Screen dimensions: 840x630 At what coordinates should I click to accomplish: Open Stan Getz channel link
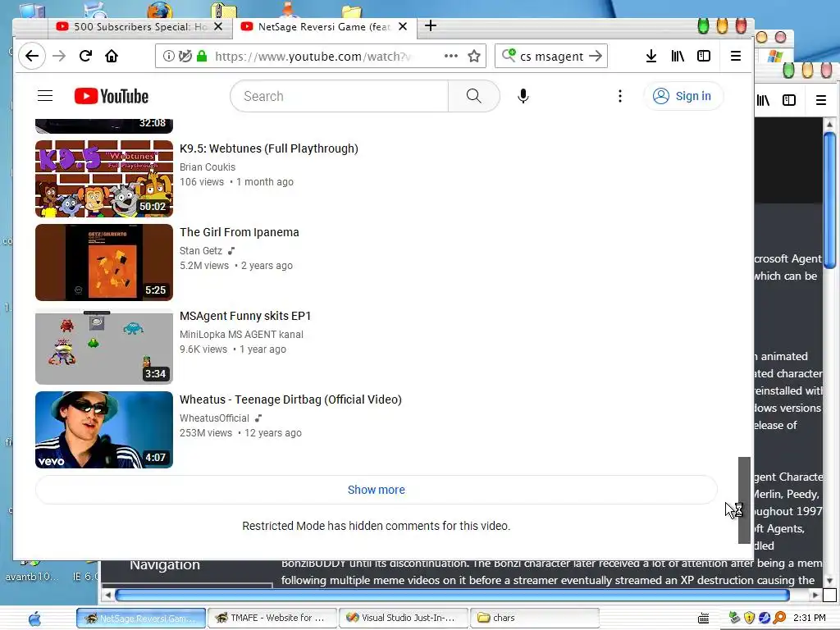[x=201, y=251]
